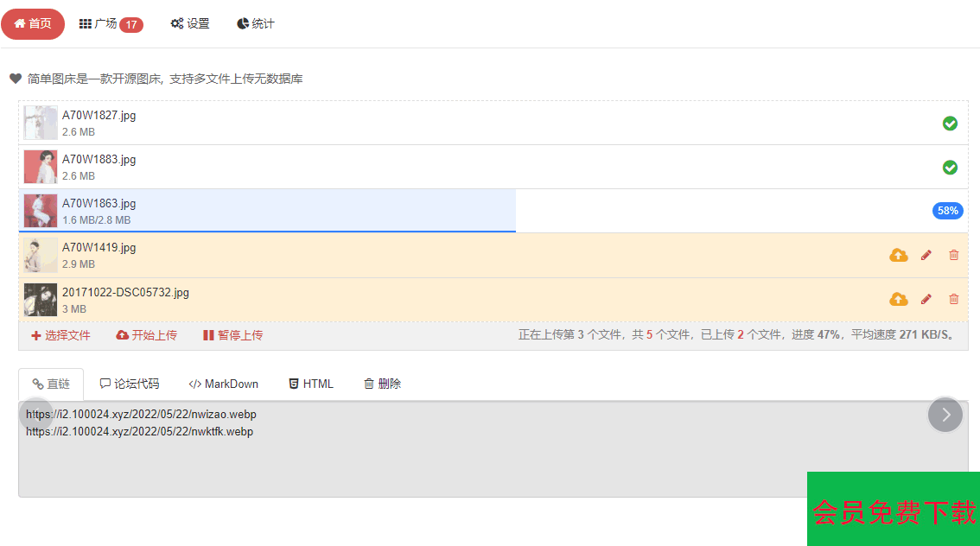Go to 广场 gallery page
The image size is (980, 546).
click(111, 24)
